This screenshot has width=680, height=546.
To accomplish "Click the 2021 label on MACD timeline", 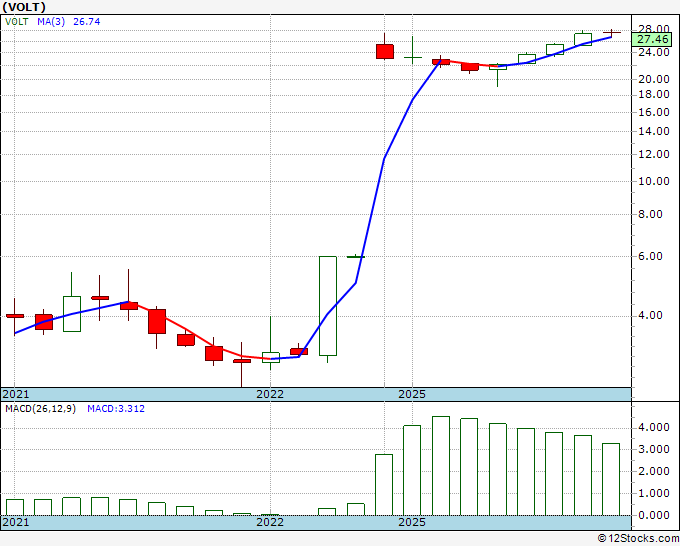I will (x=16, y=522).
